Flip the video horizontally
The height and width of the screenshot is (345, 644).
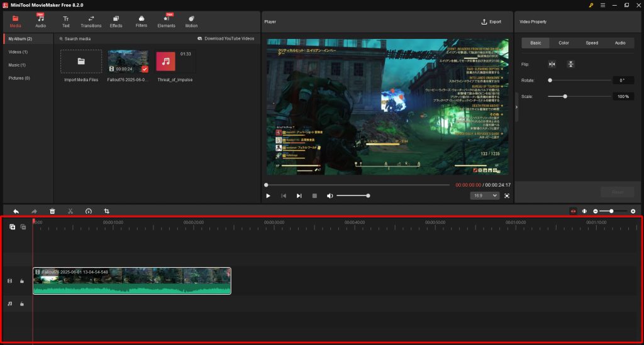click(x=552, y=64)
